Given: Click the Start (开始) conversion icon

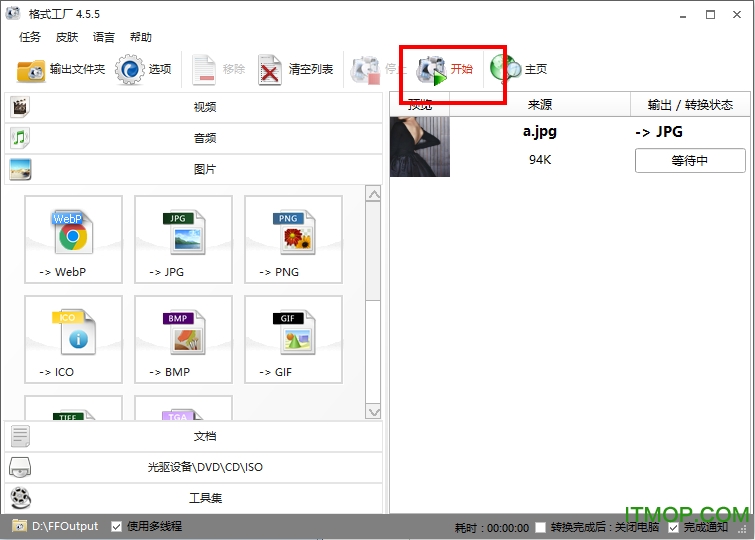Looking at the screenshot, I should 432,69.
